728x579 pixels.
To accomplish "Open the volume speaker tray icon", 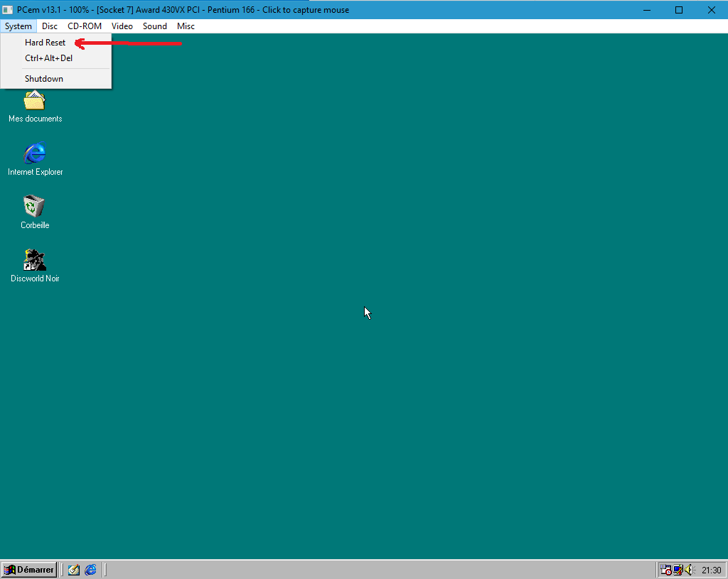I will (x=689, y=570).
